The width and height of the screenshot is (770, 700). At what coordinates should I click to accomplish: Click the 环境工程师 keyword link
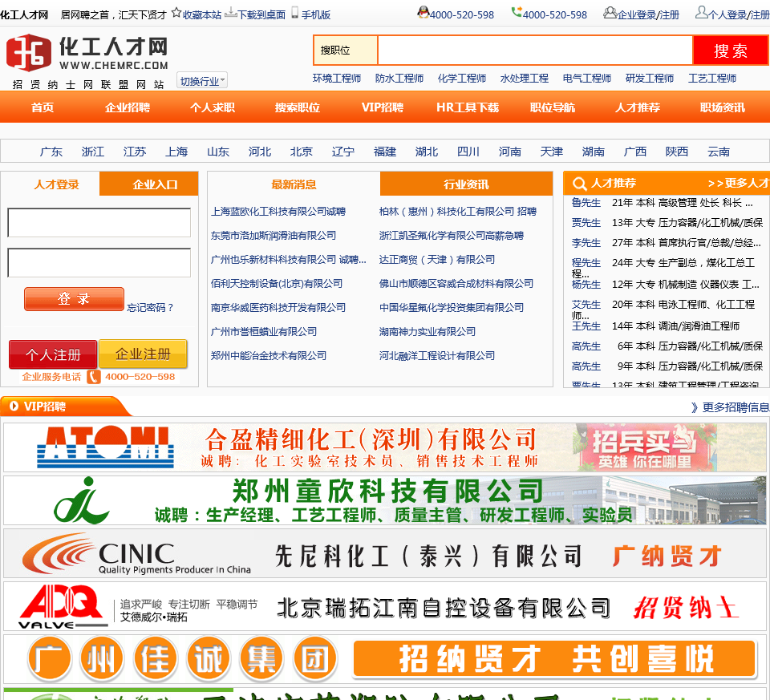[x=337, y=79]
